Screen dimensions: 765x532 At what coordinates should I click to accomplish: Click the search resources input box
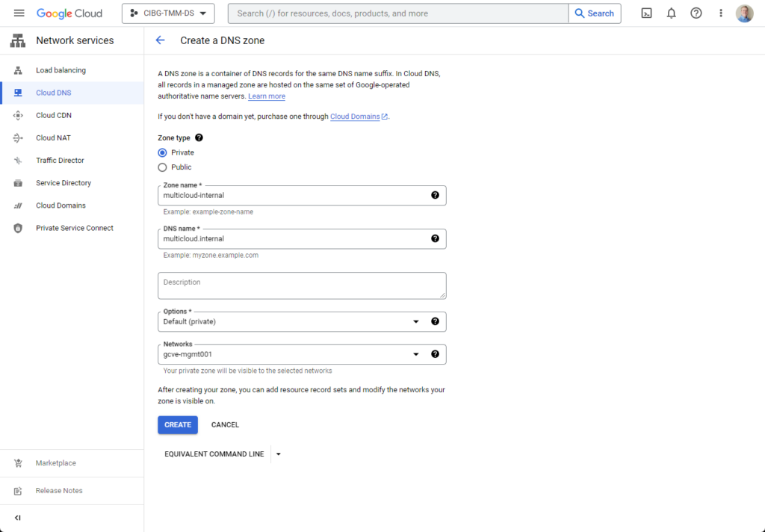tap(398, 13)
